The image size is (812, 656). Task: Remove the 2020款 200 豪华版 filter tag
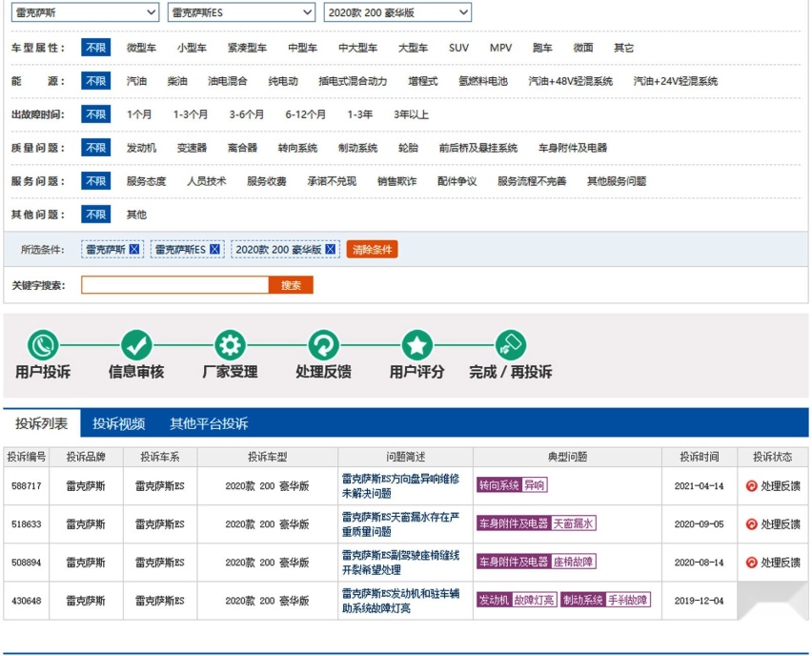click(x=330, y=250)
